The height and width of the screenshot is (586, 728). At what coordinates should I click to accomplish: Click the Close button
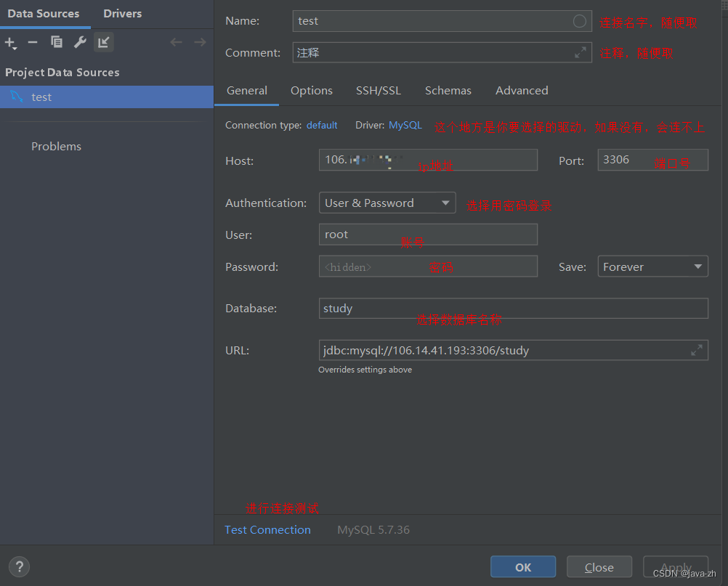click(599, 566)
